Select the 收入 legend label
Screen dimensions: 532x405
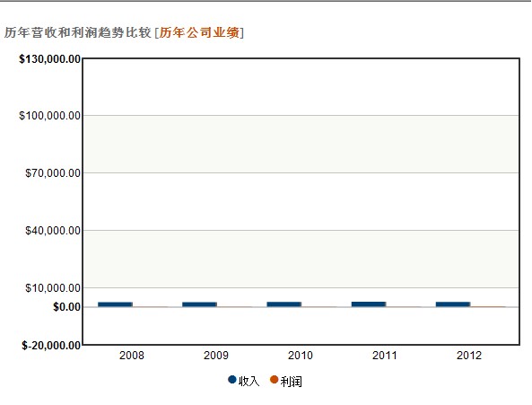(249, 382)
